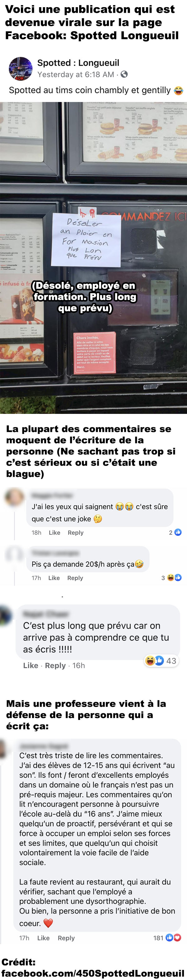The height and width of the screenshot is (980, 187).
Task: Click the first commenter's blurred avatar
Action: click(14, 497)
